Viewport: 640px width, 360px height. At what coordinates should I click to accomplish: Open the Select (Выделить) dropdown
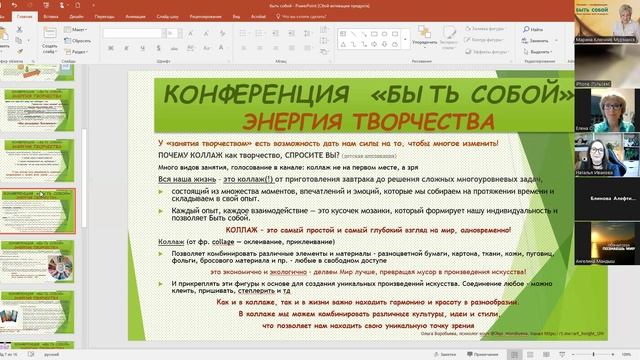[x=538, y=52]
